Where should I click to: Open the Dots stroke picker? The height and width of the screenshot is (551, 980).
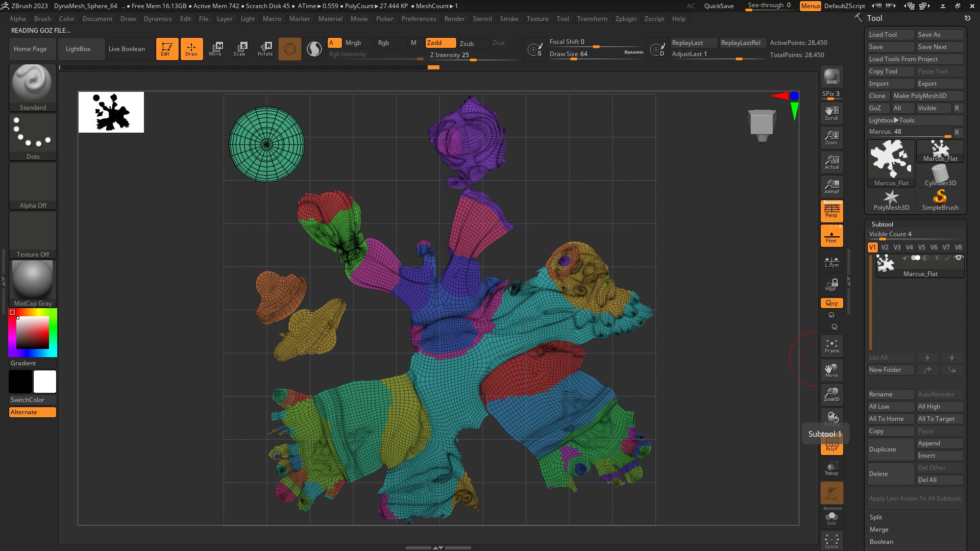click(x=33, y=136)
